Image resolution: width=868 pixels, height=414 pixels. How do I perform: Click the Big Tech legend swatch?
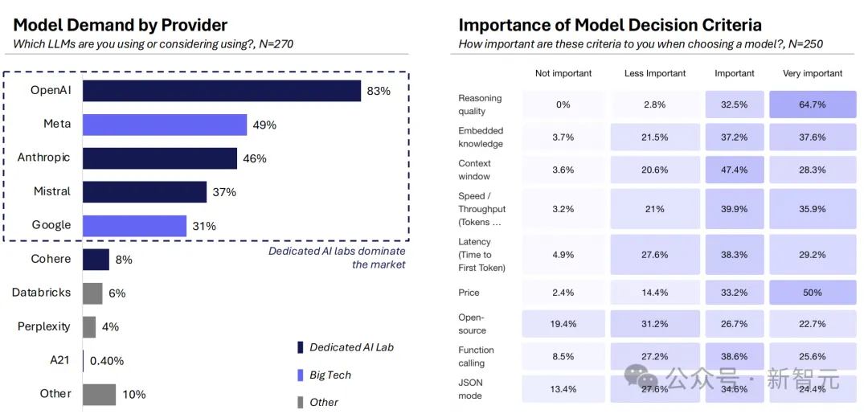click(300, 375)
